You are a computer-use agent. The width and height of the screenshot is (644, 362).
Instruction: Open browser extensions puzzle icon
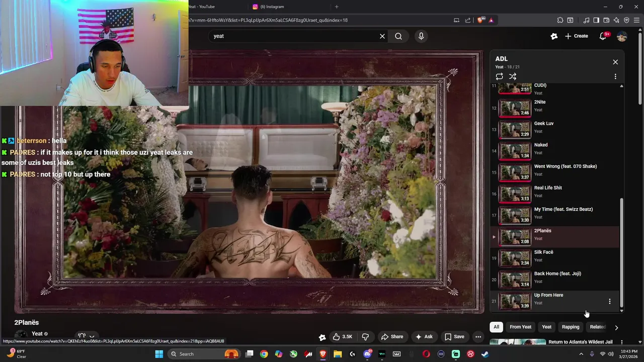(x=560, y=20)
